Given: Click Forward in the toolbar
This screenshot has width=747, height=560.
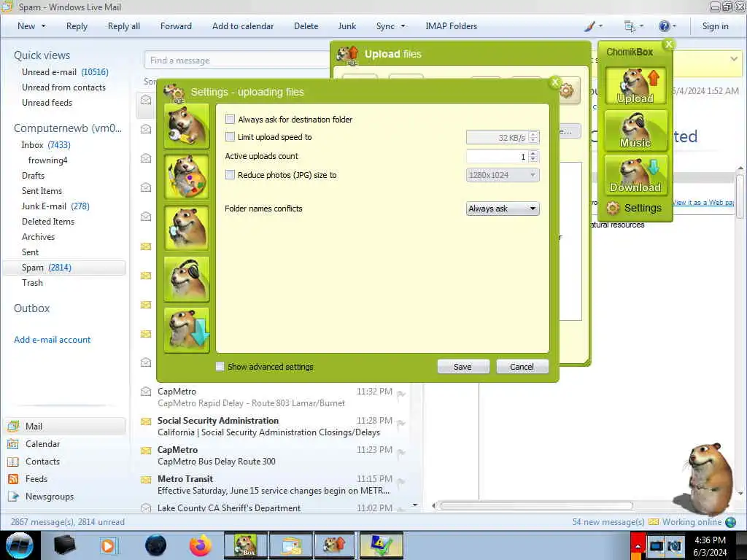Looking at the screenshot, I should pyautogui.click(x=176, y=26).
